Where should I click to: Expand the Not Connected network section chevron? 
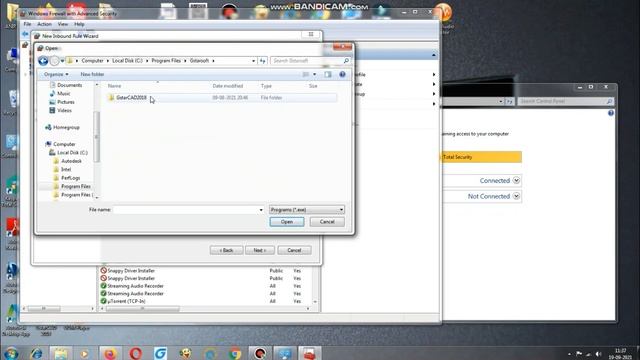coord(516,196)
